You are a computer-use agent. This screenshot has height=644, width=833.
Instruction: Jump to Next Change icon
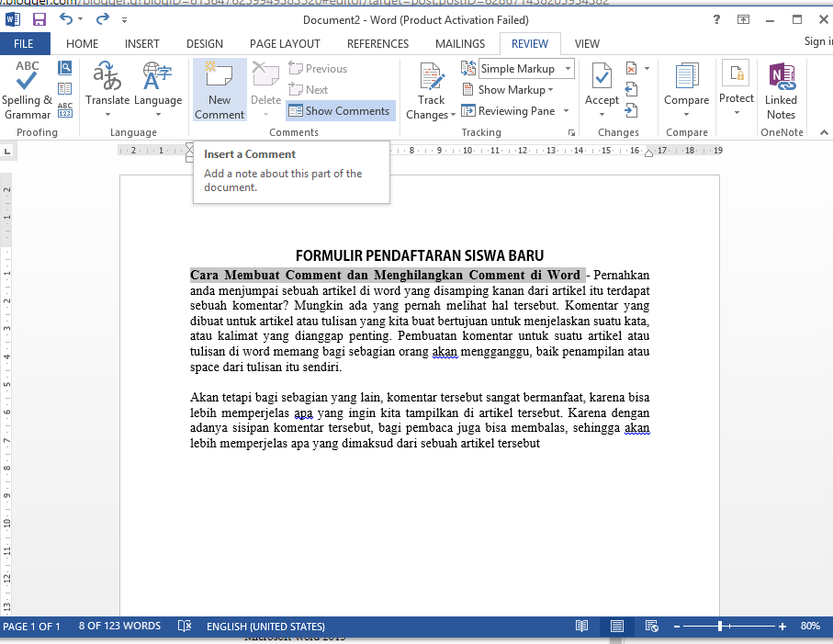point(631,110)
